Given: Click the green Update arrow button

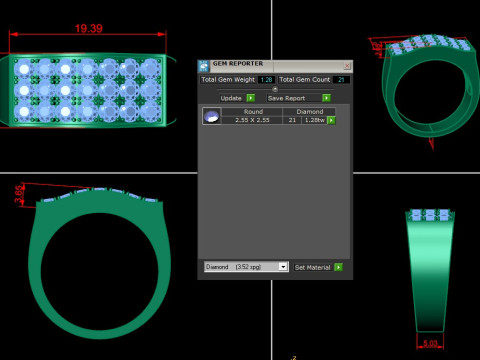Looking at the screenshot, I should (x=251, y=98).
